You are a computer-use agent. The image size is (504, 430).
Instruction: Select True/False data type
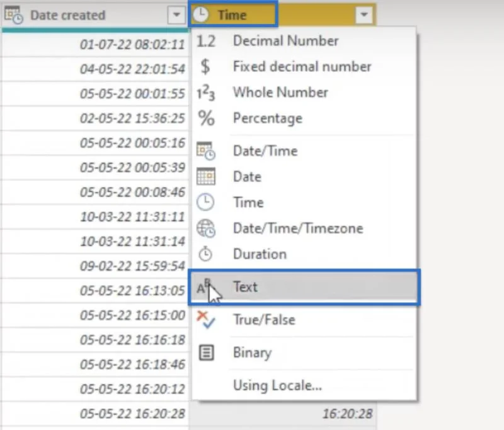(x=304, y=320)
